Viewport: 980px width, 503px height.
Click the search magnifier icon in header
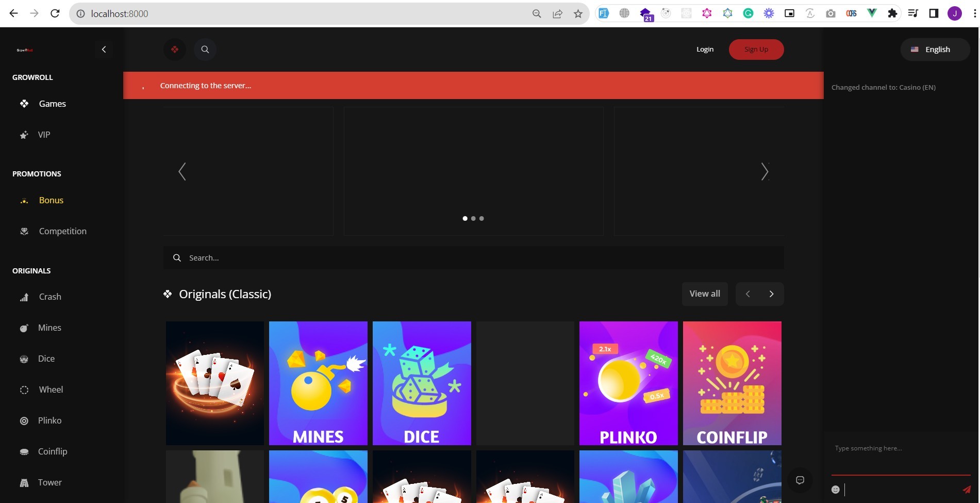tap(205, 50)
